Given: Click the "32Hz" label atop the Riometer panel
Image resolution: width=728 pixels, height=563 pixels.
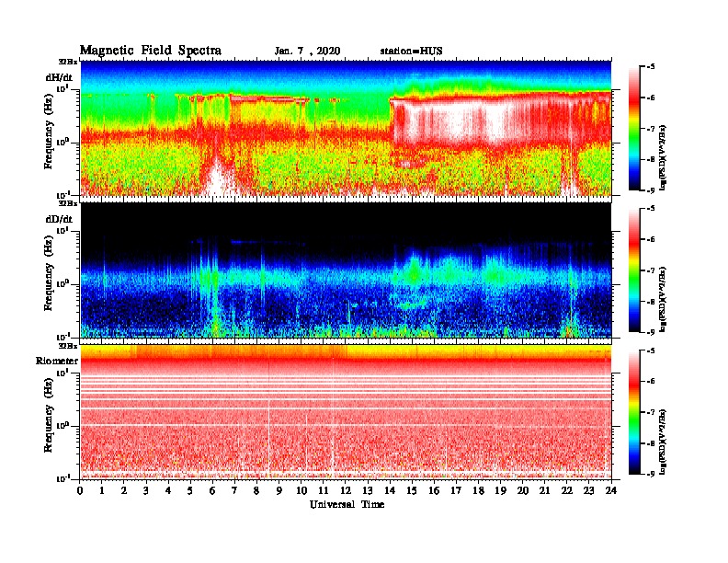Looking at the screenshot, I should (x=68, y=346).
